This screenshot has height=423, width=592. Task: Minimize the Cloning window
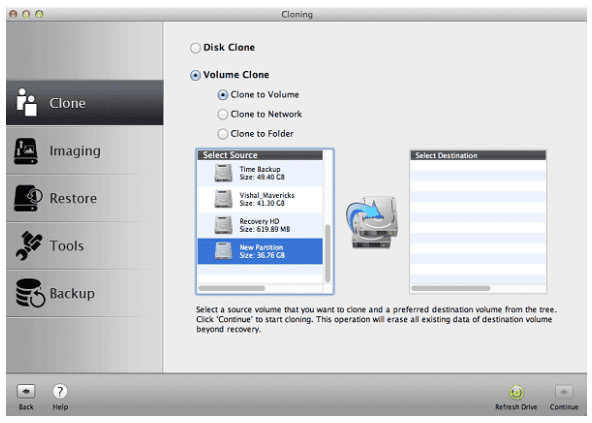point(26,14)
